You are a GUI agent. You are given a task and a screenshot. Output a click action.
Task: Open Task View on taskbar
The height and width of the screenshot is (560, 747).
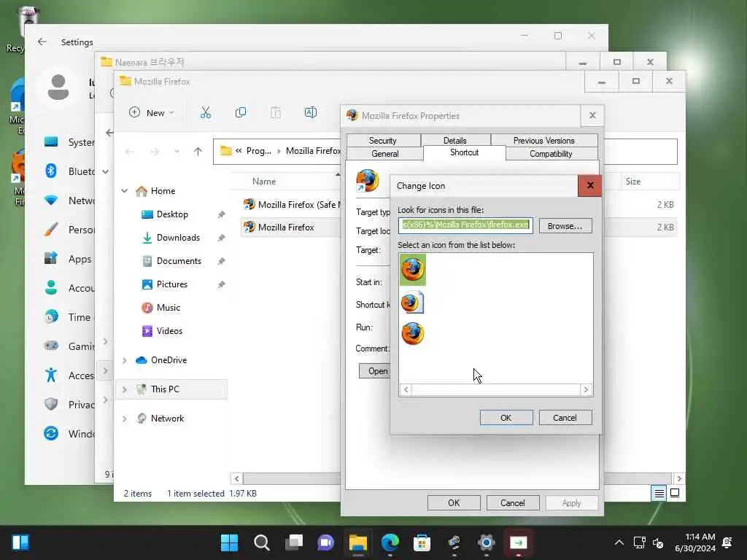pos(293,542)
